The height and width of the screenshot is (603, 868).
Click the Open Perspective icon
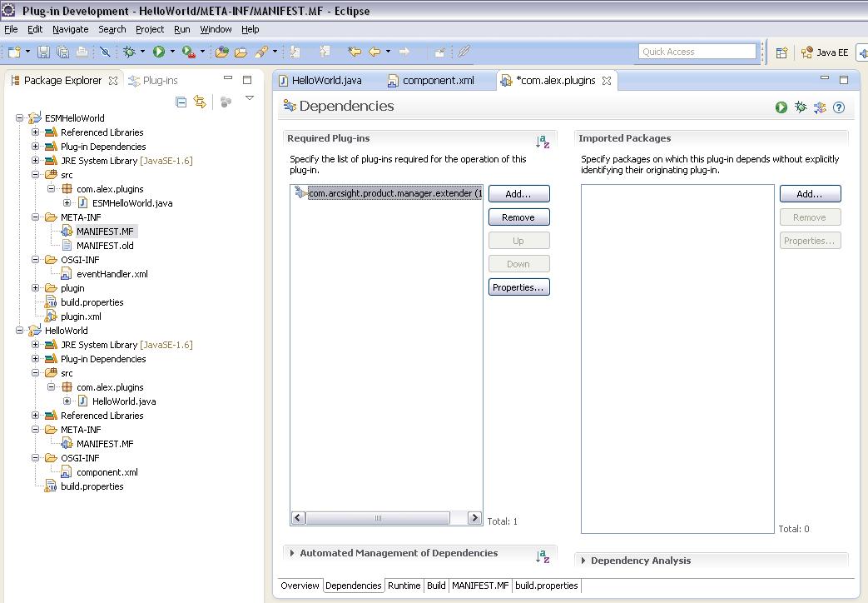[781, 52]
